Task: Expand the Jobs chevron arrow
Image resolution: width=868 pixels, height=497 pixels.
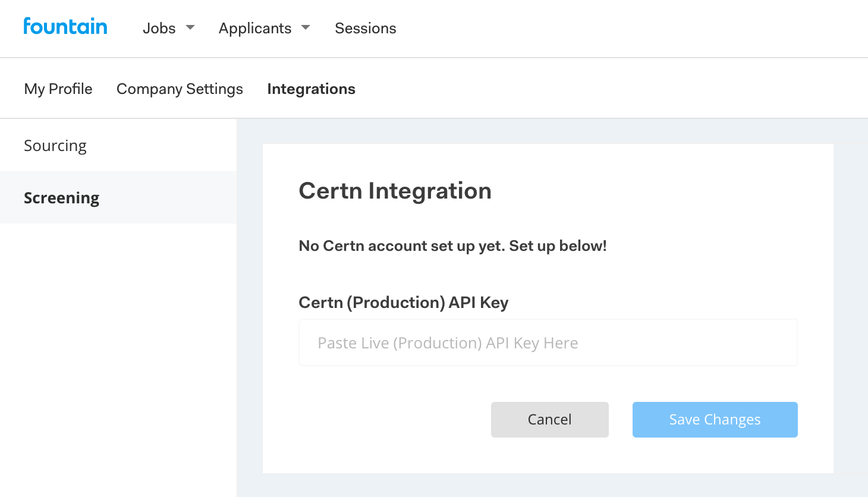Action: click(x=190, y=28)
